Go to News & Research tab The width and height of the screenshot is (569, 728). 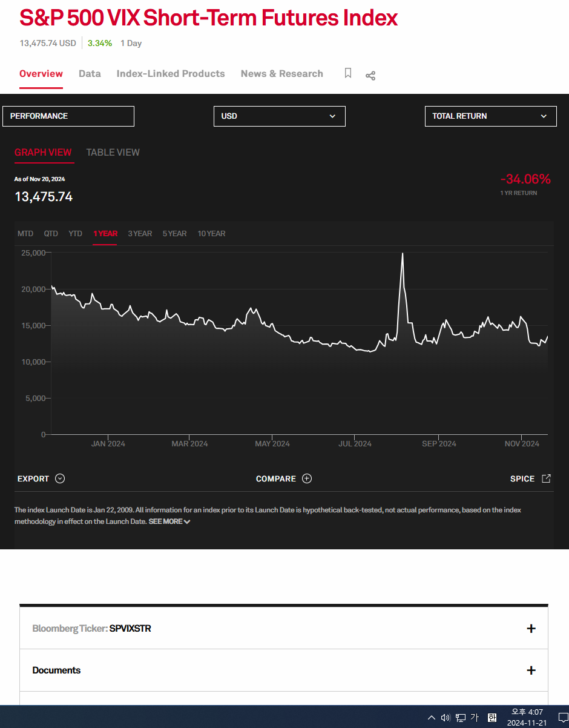pyautogui.click(x=282, y=74)
